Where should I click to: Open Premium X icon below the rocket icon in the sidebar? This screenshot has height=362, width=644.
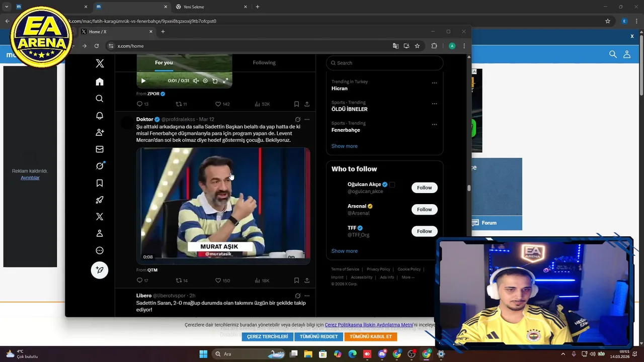pyautogui.click(x=100, y=217)
